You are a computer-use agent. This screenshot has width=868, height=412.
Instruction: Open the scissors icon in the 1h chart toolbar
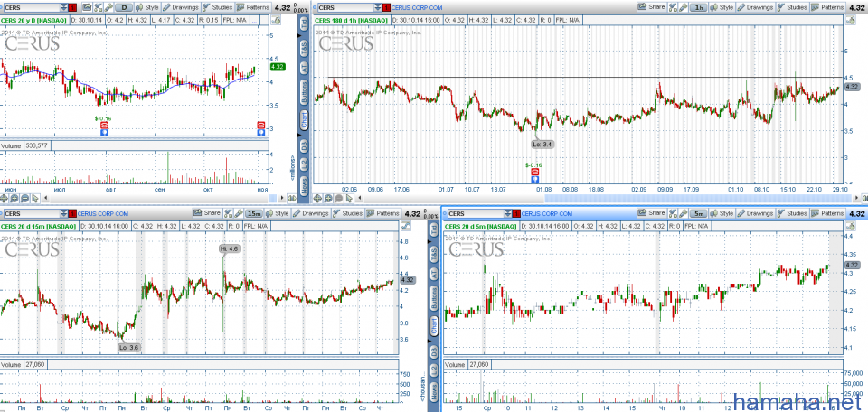(x=673, y=8)
